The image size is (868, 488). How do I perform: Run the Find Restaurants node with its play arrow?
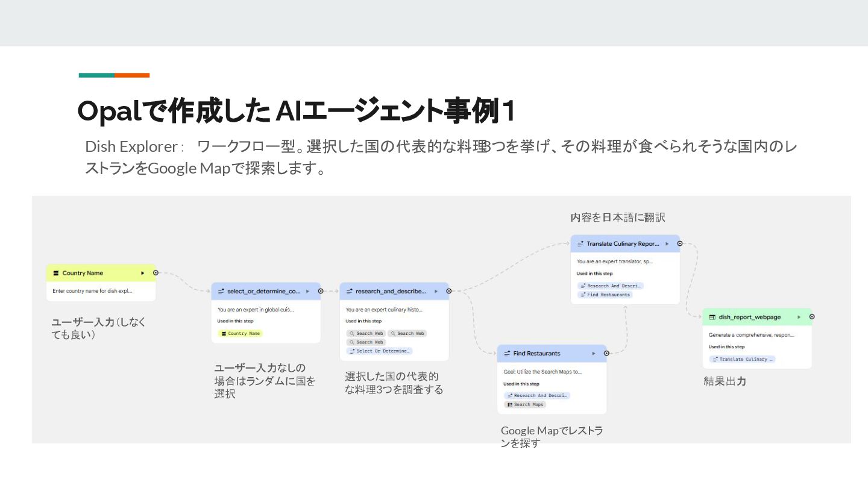click(594, 354)
